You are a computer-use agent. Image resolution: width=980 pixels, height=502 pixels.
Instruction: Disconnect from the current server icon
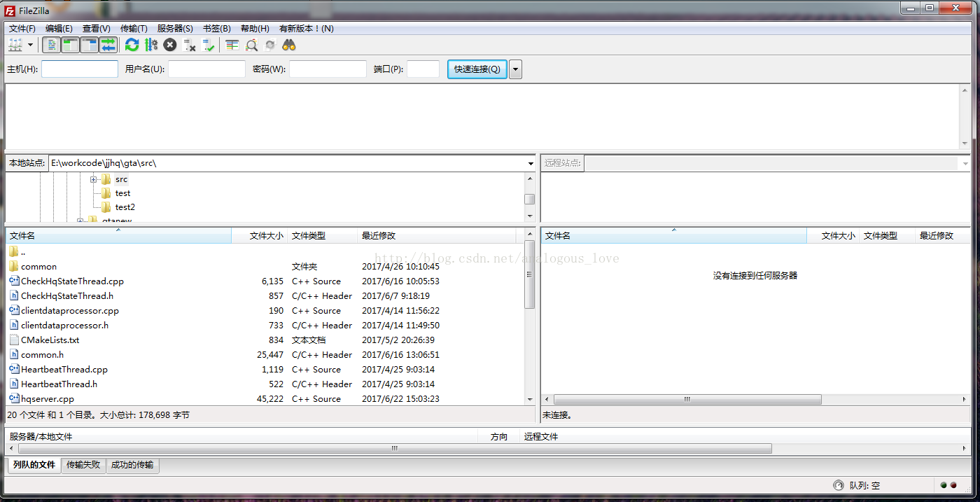pos(189,45)
